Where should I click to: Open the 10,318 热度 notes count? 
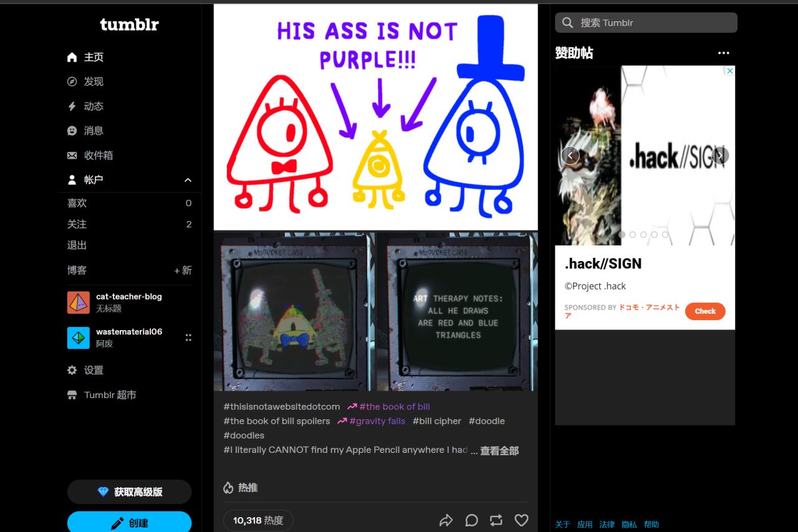(x=258, y=520)
